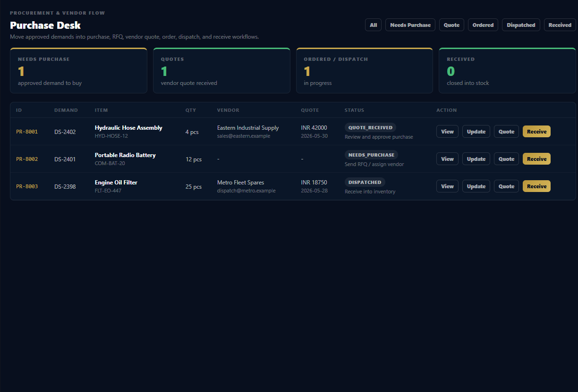The height and width of the screenshot is (392, 578).
Task: Show Received purchases filter
Action: pos(560,25)
